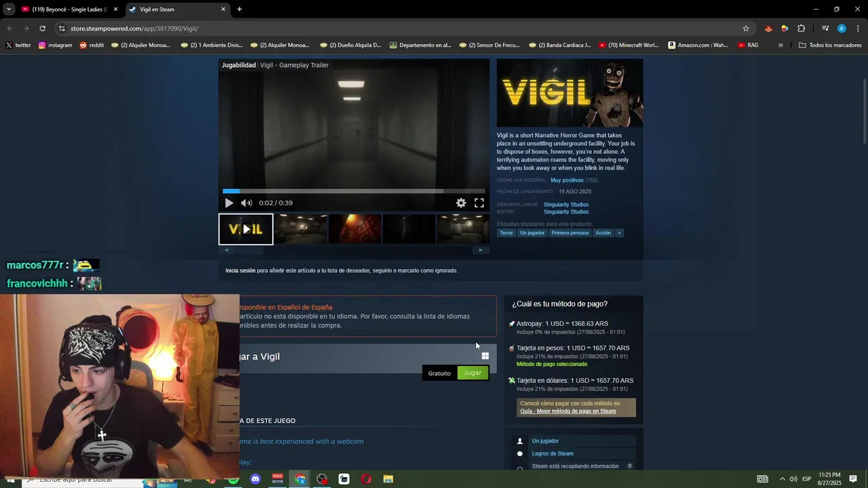
Task: Open OBS Studio from the taskbar
Action: tap(322, 479)
